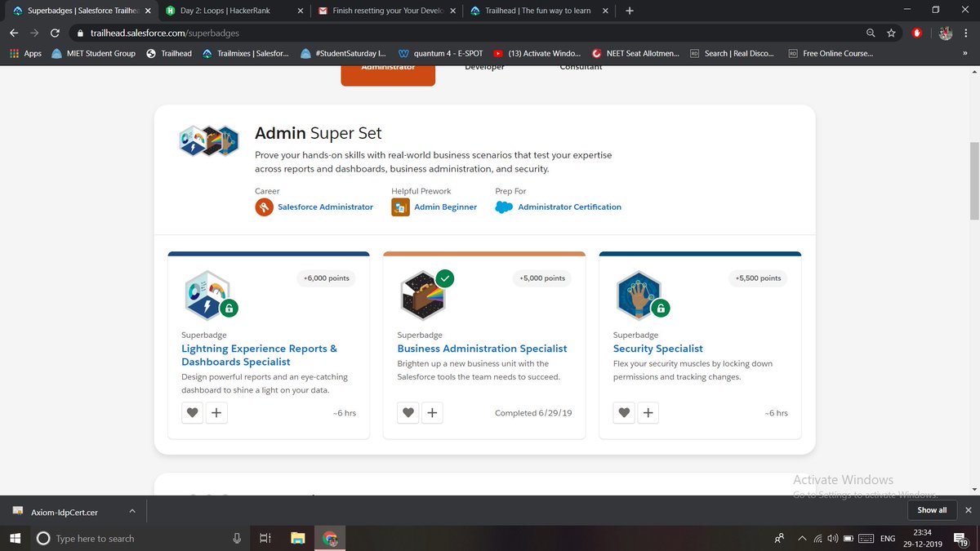Open the Chrome three-dot menu
This screenshot has width=980, height=551.
coord(967,33)
